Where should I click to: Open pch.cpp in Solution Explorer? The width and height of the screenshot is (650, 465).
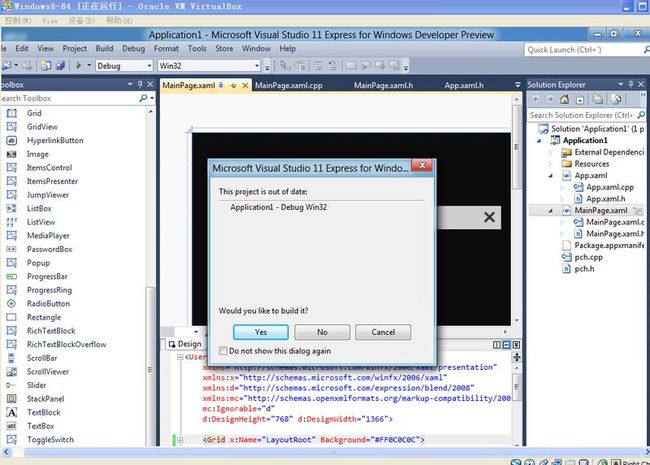588,257
